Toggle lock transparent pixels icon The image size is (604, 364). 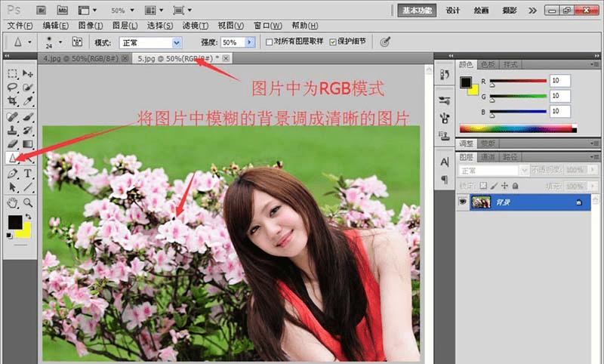point(484,186)
